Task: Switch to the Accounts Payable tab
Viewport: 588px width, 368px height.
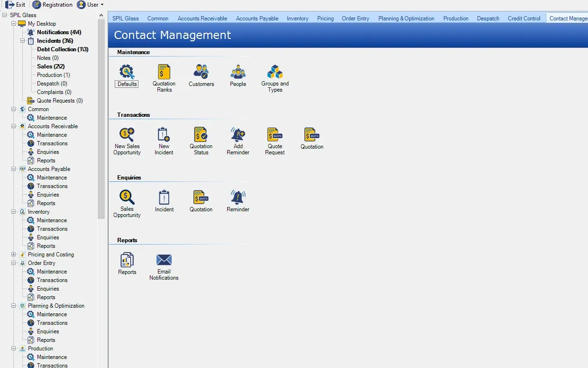Action: [x=257, y=19]
